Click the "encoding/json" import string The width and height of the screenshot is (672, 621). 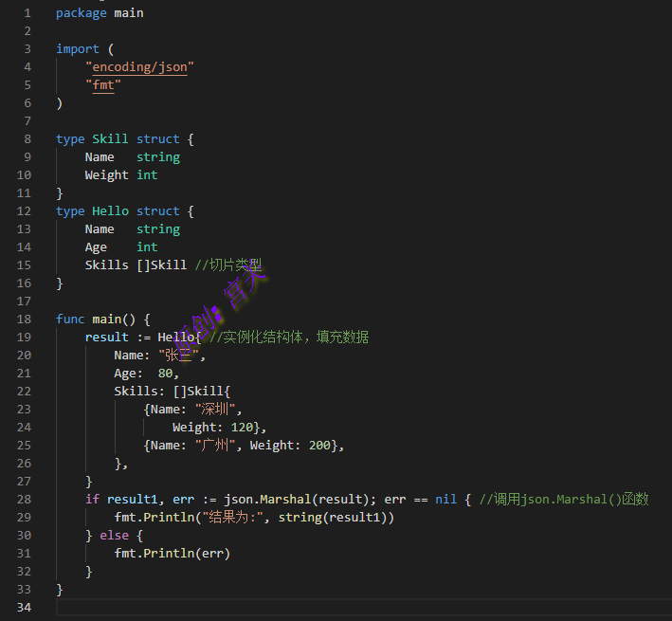point(139,67)
